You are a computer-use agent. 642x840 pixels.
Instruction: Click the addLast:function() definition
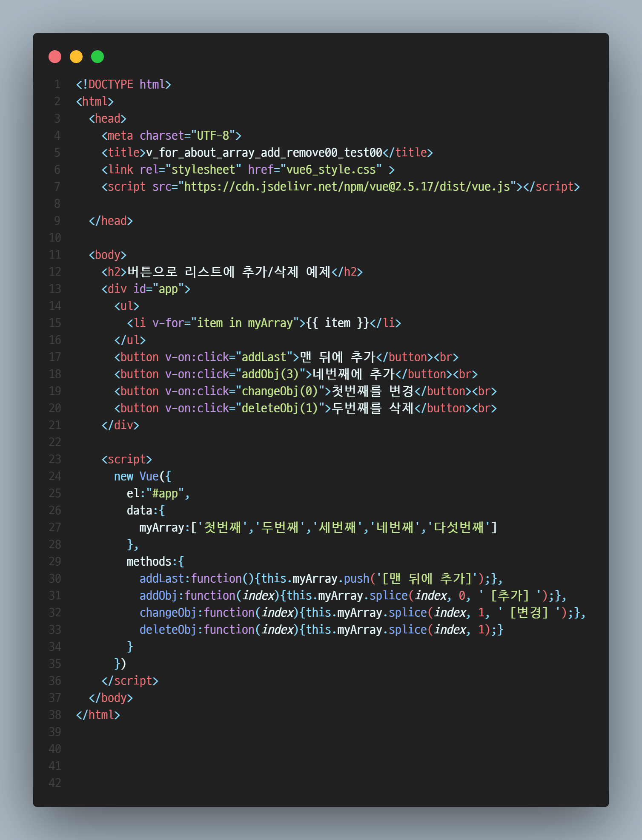321,578
